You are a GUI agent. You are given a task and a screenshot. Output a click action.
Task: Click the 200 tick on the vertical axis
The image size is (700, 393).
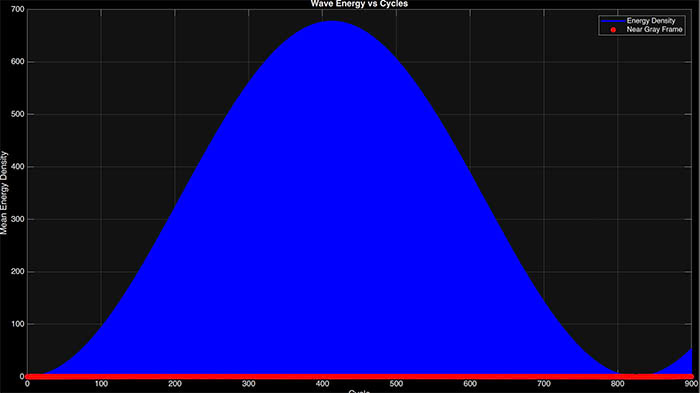(x=18, y=272)
